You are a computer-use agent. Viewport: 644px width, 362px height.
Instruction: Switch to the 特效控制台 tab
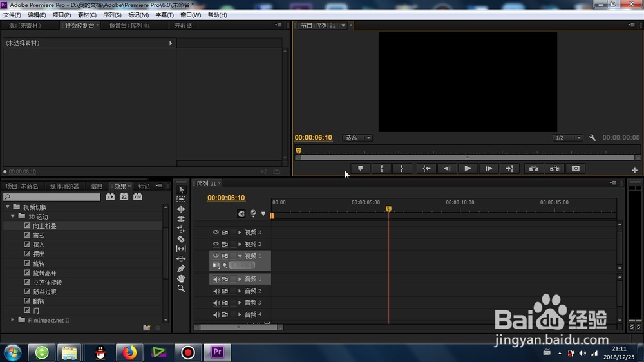(80, 26)
